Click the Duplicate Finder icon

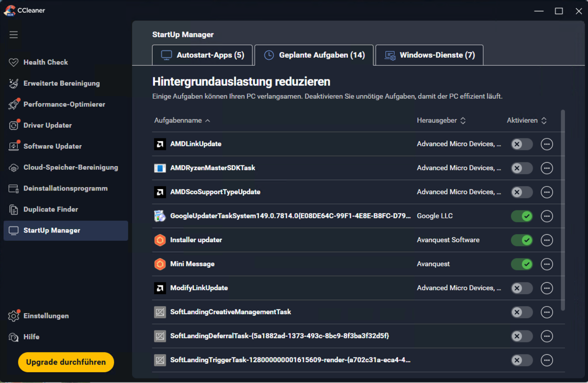(x=14, y=209)
